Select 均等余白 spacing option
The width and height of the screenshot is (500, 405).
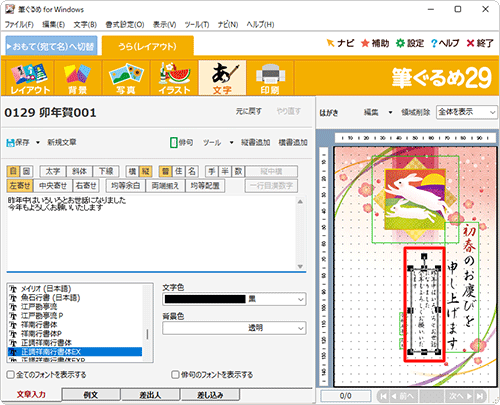point(125,185)
